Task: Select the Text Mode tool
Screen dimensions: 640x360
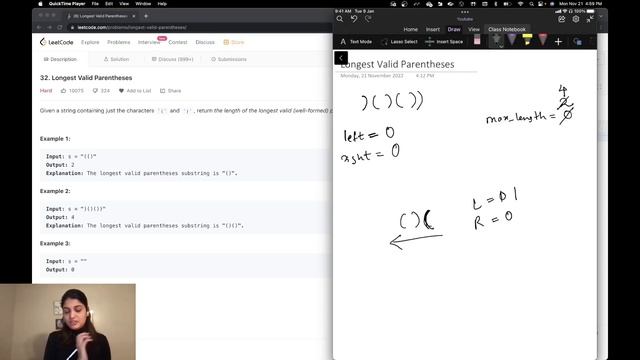Action: tap(356, 42)
